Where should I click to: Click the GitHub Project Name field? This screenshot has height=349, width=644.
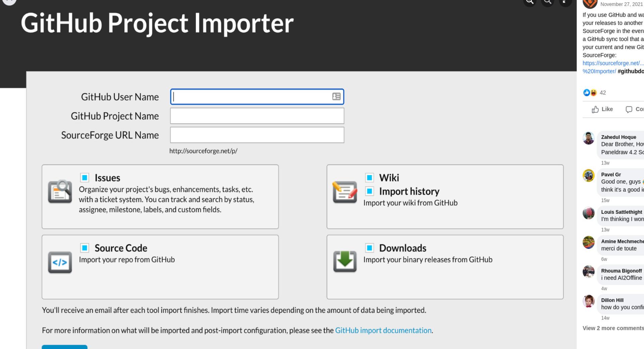click(x=257, y=116)
